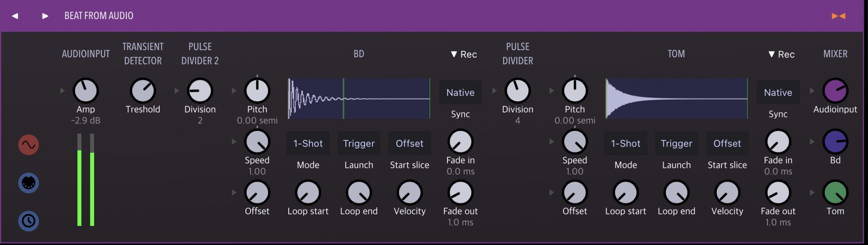The image size is (868, 245).
Task: Click the Amp knob
Action: point(86,90)
